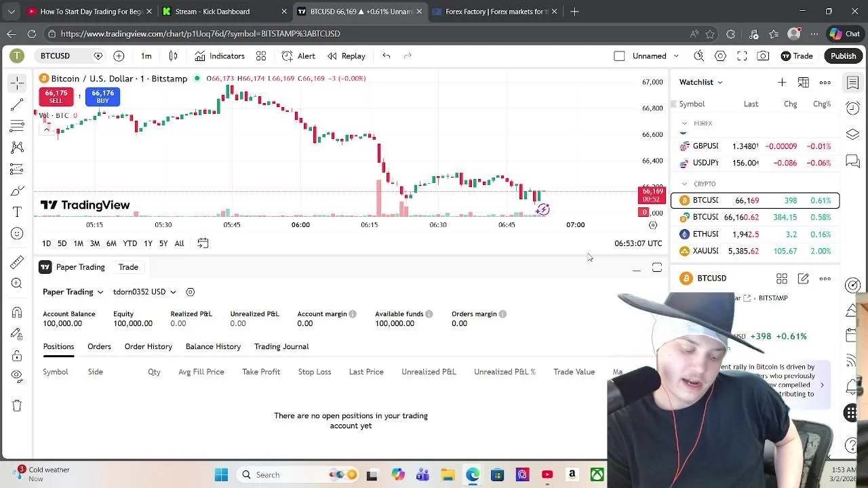
Task: Click the Publish button
Action: tap(844, 56)
